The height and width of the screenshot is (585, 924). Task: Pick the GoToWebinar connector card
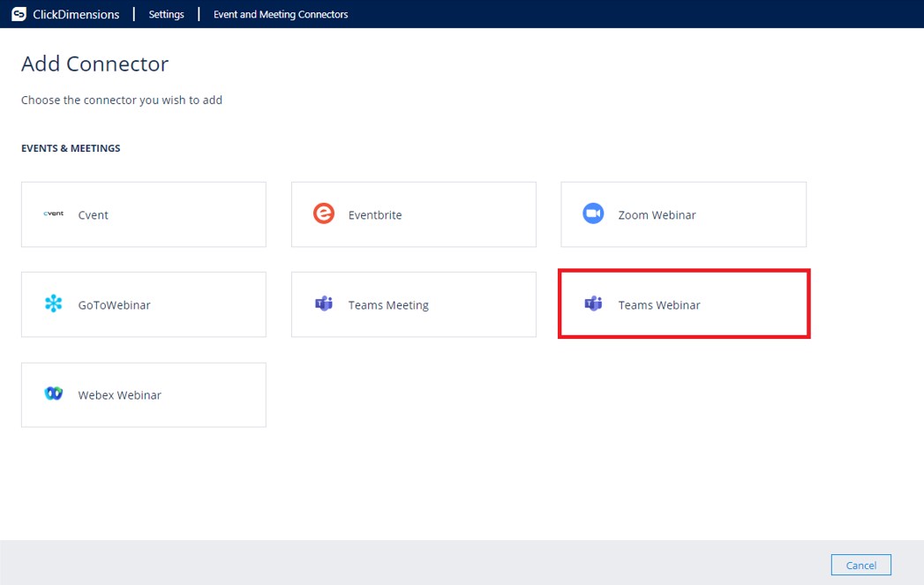(x=144, y=304)
